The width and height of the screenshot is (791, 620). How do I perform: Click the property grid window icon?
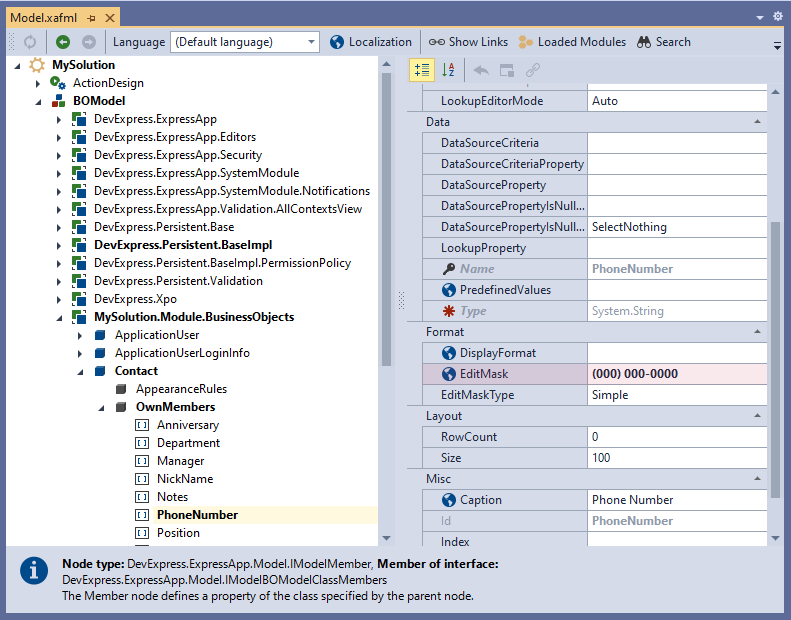(x=506, y=70)
